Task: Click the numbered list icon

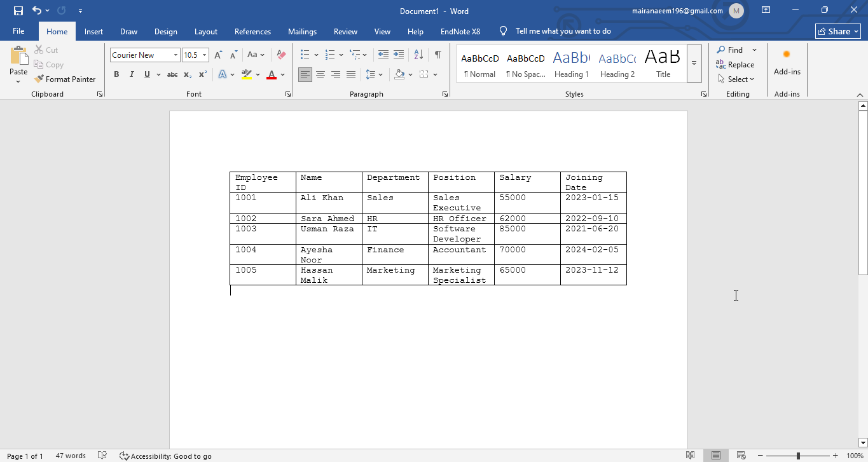Action: [330, 55]
